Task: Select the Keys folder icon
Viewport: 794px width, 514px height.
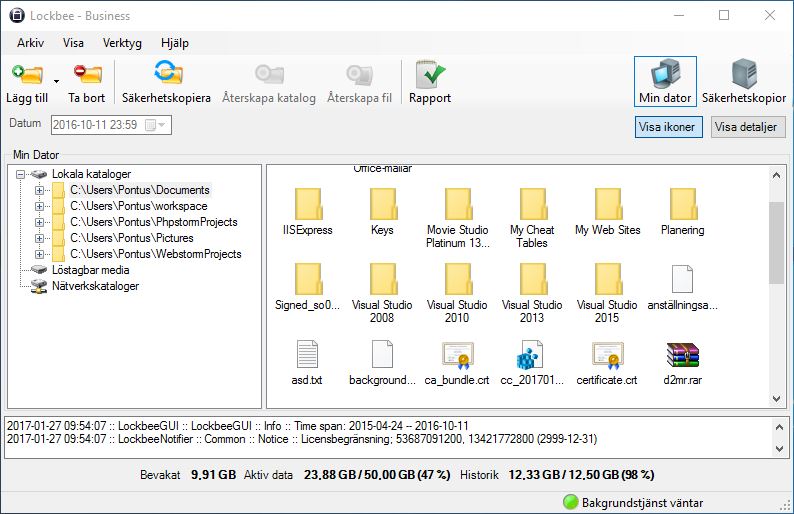Action: coord(383,204)
